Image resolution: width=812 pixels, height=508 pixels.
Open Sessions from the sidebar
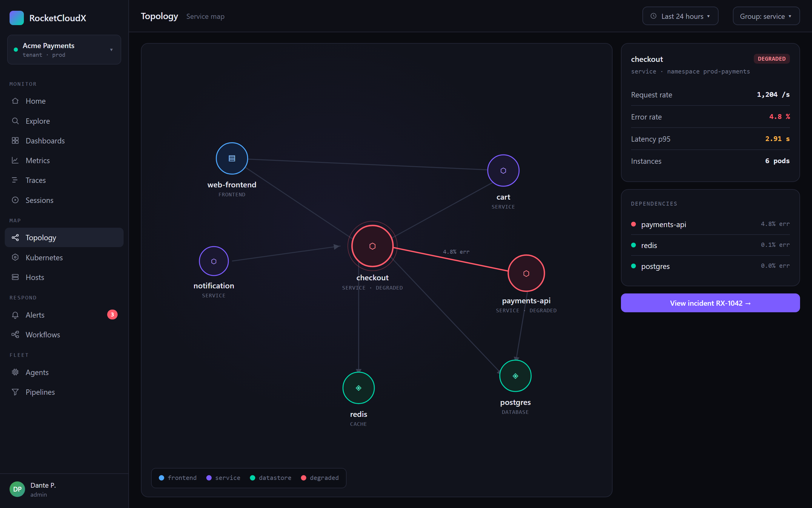(x=64, y=200)
